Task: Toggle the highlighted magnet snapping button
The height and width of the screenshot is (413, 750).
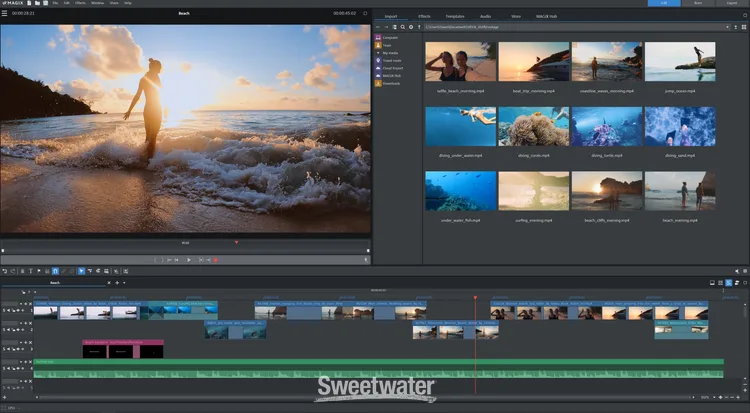Action: click(55, 271)
